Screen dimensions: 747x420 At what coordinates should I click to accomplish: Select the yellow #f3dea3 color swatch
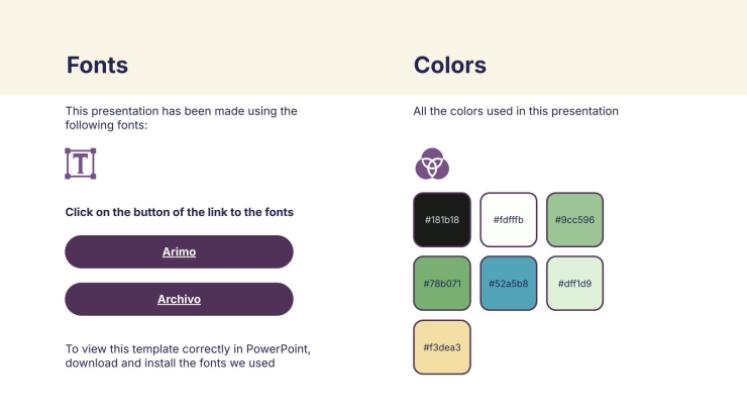[x=441, y=347]
